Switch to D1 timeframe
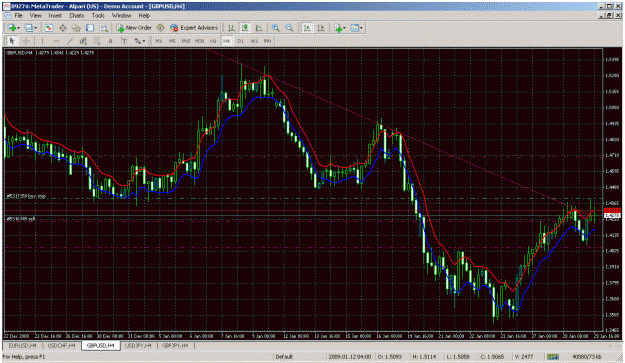The image size is (625, 363). (x=240, y=41)
